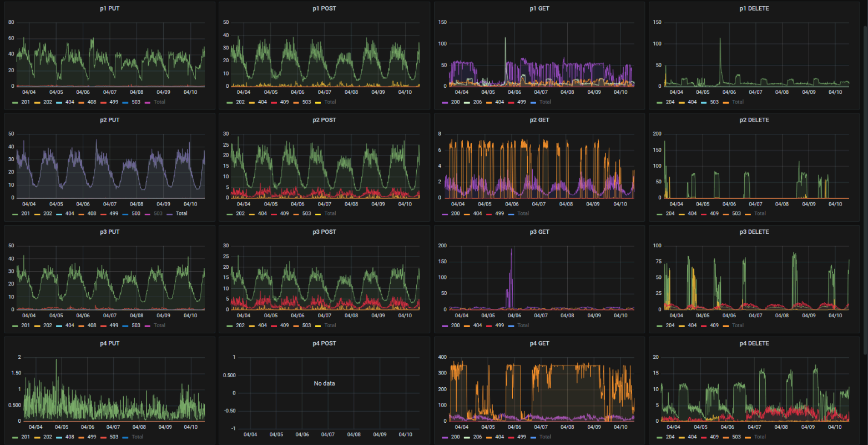The image size is (868, 445).
Task: Toggle the 206 series in p1 GET legend
Action: click(477, 102)
